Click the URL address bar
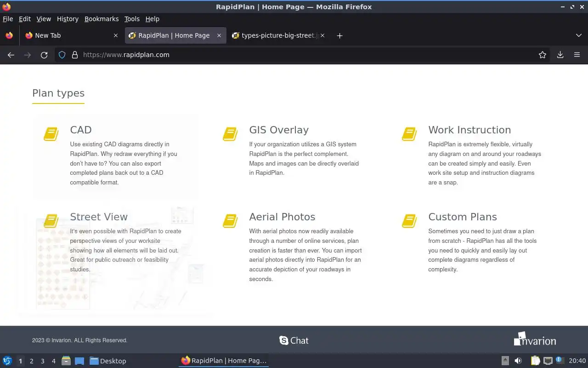 303,55
